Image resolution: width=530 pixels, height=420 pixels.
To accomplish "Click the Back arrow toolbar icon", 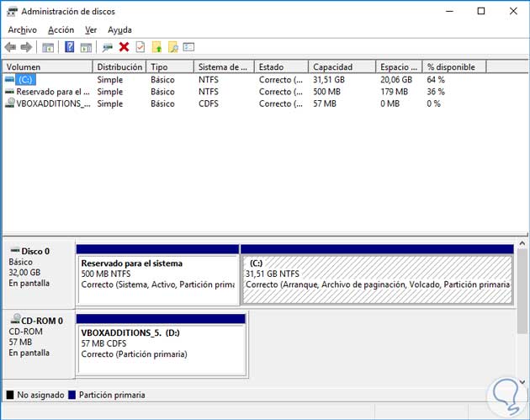I will (10, 47).
